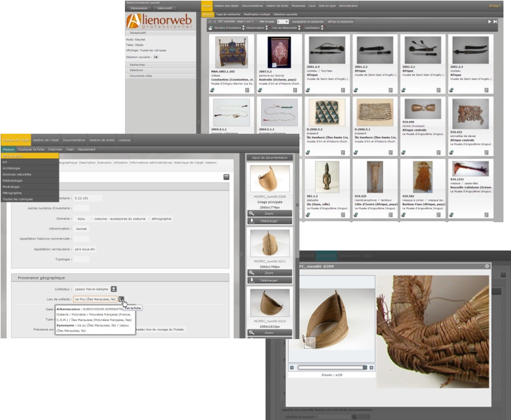Click the collector record icon beside Lesson Pierre-Adolphe
The width and height of the screenshot is (511, 420).
click(x=114, y=289)
